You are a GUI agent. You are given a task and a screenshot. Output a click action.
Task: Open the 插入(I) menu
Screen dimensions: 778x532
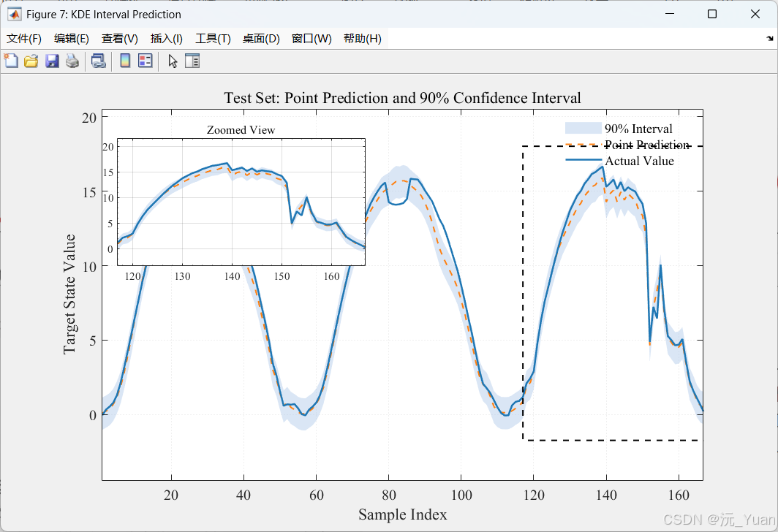point(166,39)
